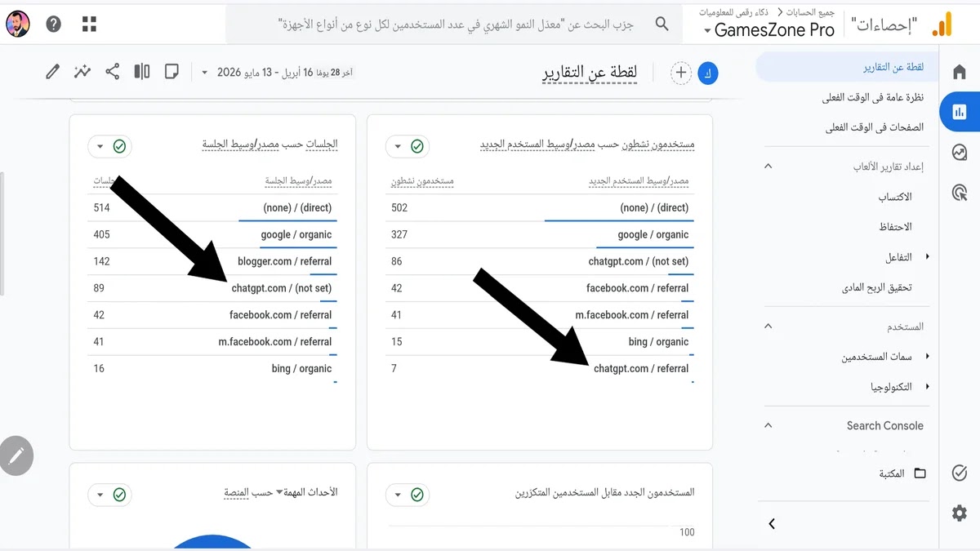Viewport: 980px width, 551px height.
Task: Expand the التفاعل submenu arrow
Action: (x=927, y=257)
